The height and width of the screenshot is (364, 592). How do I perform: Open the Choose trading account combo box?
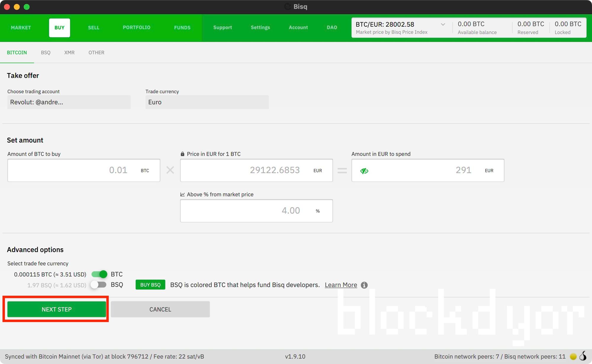pos(69,102)
